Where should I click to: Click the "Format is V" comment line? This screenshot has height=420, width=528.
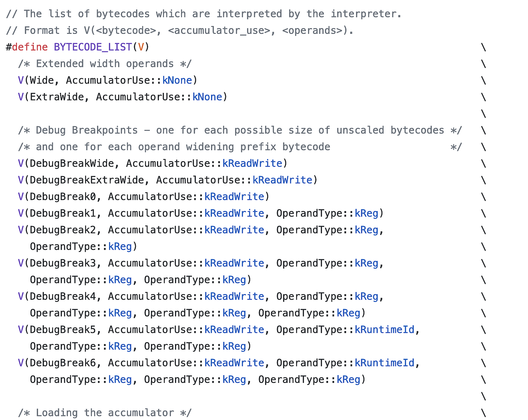[x=180, y=30]
